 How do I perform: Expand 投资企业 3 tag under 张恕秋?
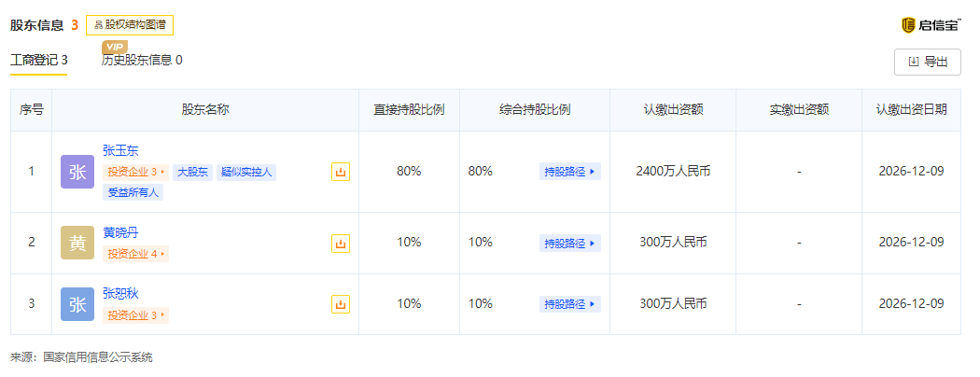[x=135, y=315]
